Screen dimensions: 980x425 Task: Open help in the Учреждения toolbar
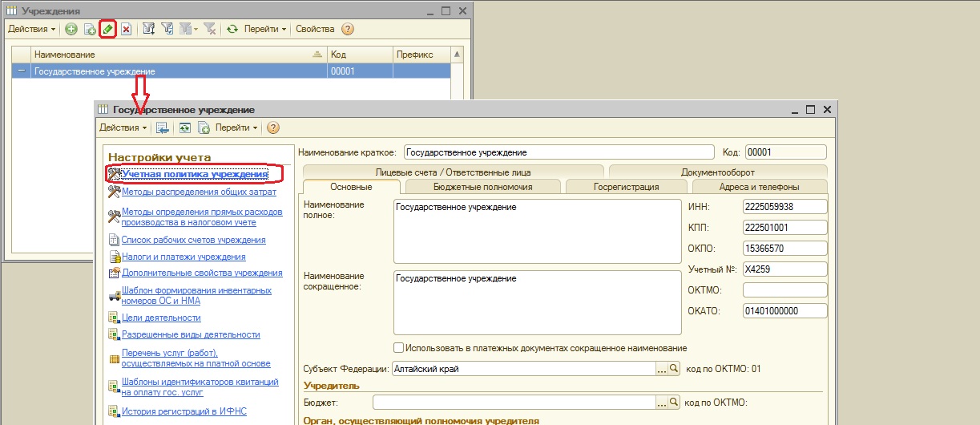coord(347,29)
